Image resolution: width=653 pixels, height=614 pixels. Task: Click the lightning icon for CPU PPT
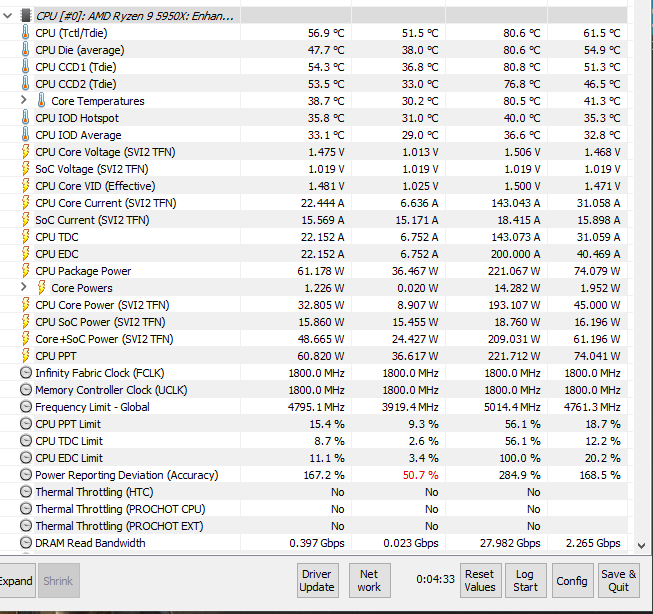(25, 356)
